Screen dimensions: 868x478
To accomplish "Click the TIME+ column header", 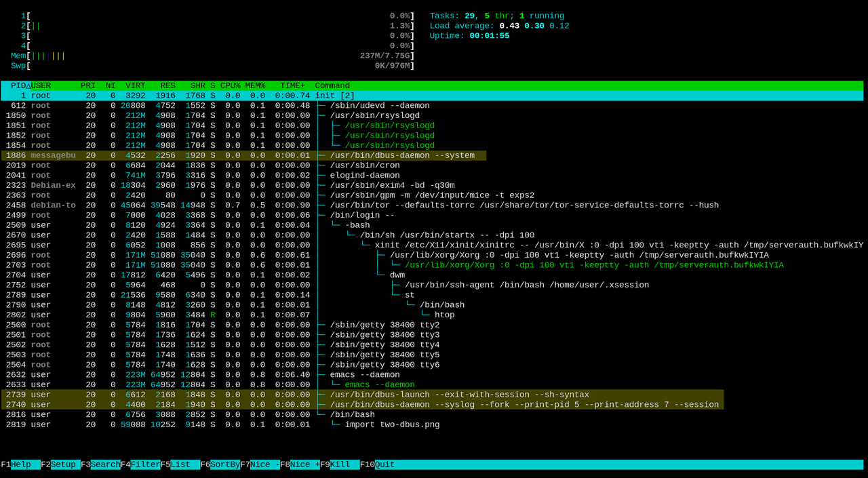I will coord(293,85).
